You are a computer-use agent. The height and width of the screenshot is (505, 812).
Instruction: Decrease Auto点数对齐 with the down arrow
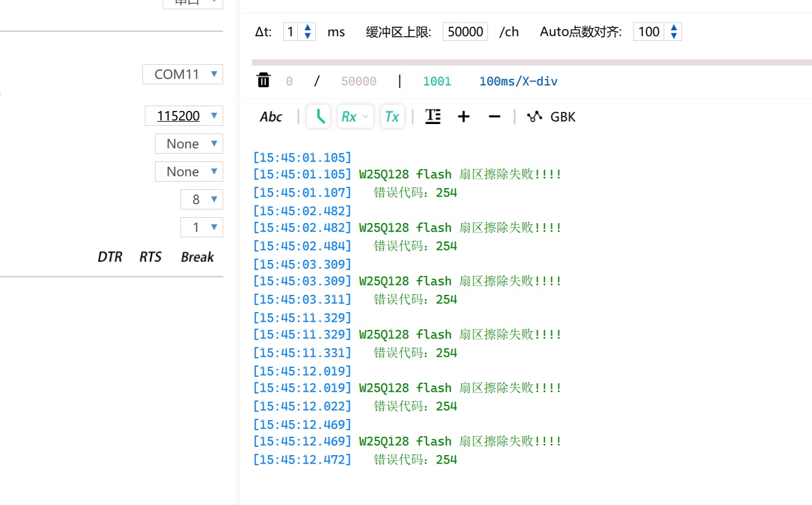[674, 36]
